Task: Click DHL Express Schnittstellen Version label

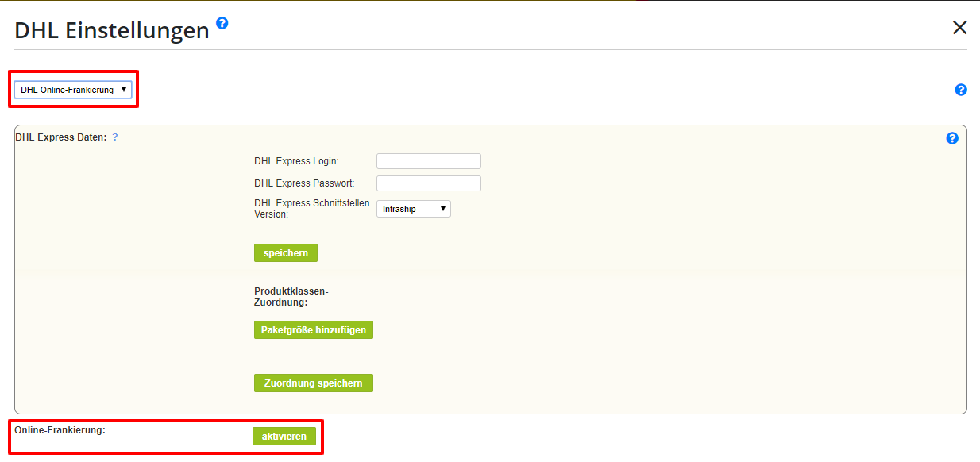Action: pyautogui.click(x=312, y=209)
